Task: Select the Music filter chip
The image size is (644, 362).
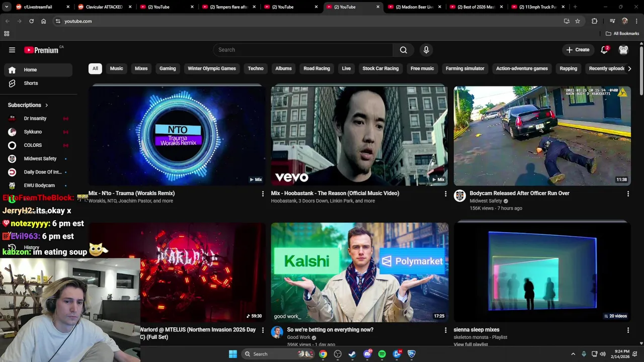Action: 116,68
